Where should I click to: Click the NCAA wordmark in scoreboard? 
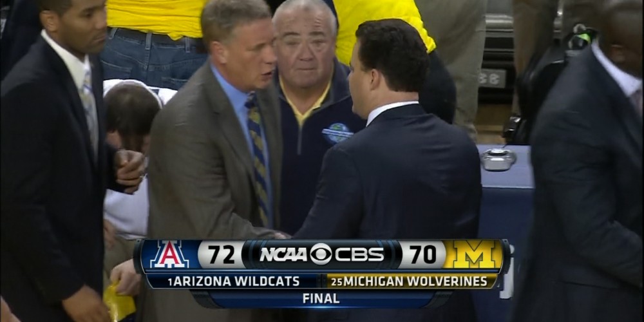click(x=284, y=254)
